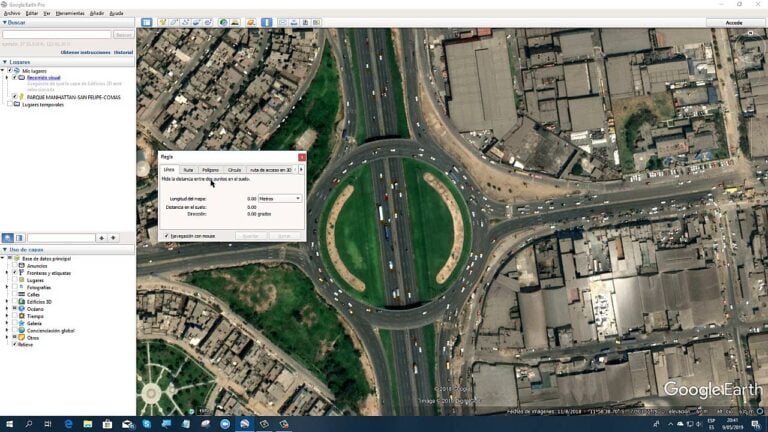
Task: Click the Add Image Overlay icon
Action: click(196, 23)
